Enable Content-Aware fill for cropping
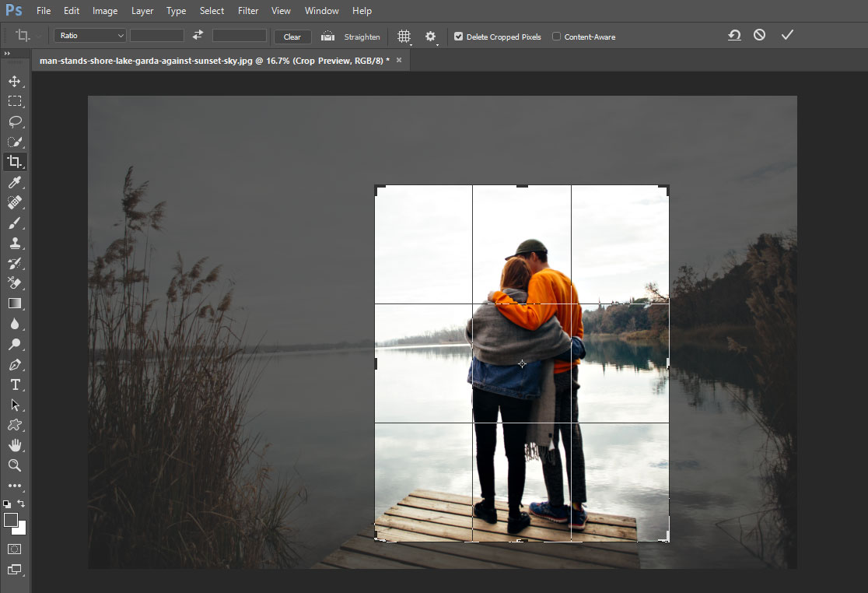 pyautogui.click(x=556, y=37)
